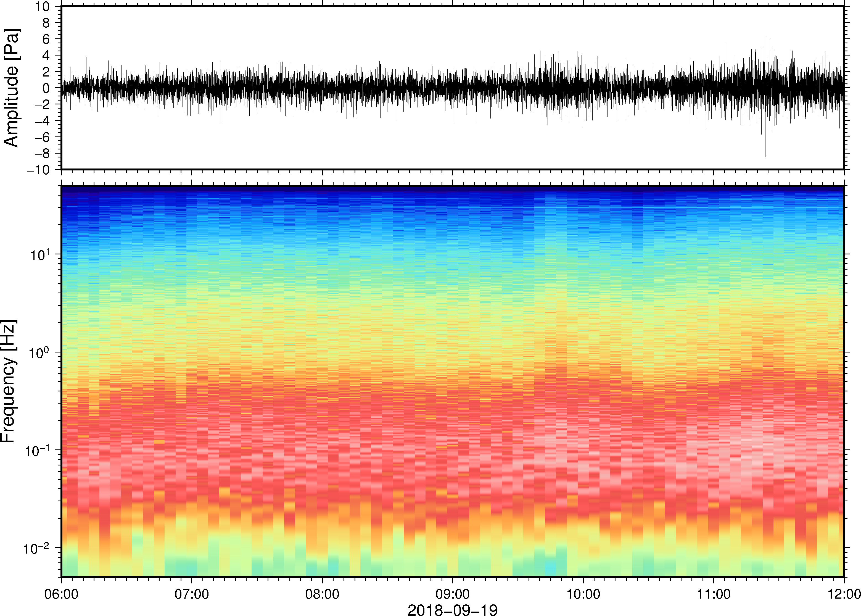Image resolution: width=861 pixels, height=616 pixels.
Task: Click the amplitude tick label 2
Action: click(46, 72)
